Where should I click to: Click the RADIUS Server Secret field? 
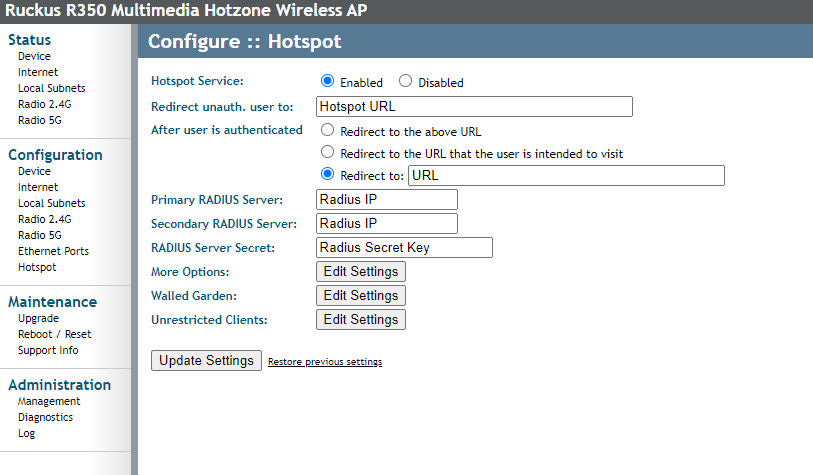[x=404, y=248]
